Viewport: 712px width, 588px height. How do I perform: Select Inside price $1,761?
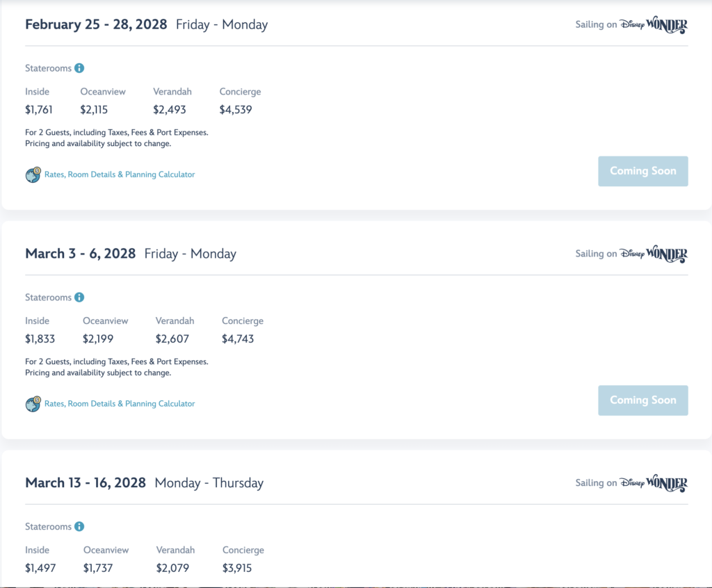(x=39, y=109)
